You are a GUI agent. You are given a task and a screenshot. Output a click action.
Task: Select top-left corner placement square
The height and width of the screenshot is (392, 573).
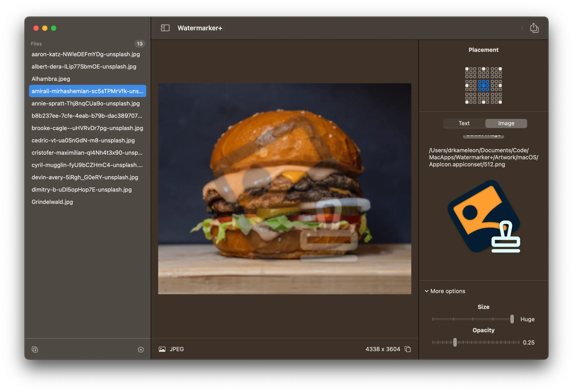(467, 69)
